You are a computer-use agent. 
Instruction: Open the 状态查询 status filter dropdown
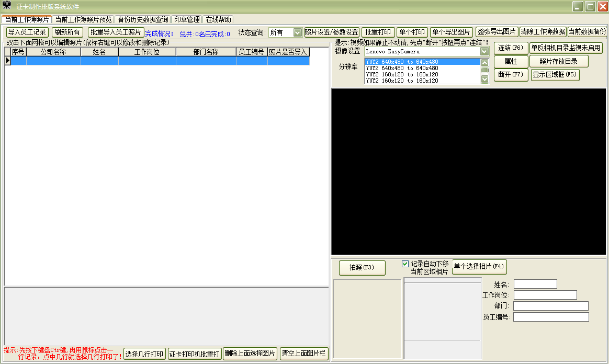click(x=298, y=32)
